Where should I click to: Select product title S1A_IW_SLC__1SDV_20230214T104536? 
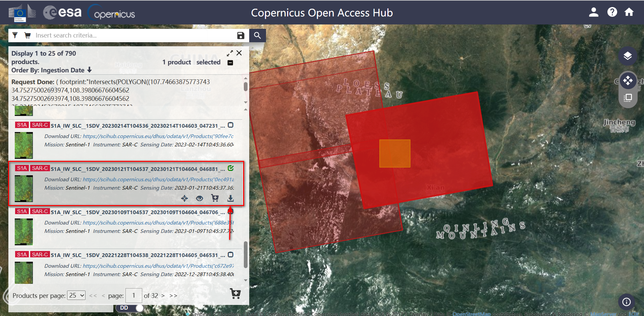pos(138,126)
